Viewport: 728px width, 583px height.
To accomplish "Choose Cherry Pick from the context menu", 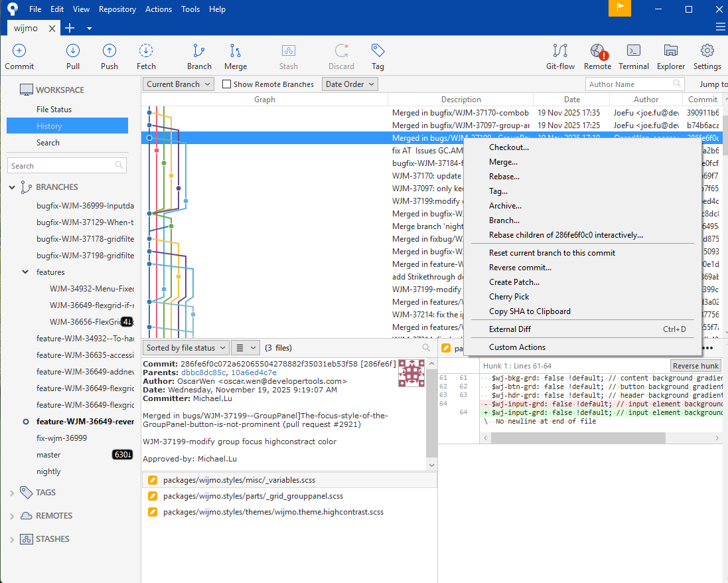I will click(x=582, y=296).
